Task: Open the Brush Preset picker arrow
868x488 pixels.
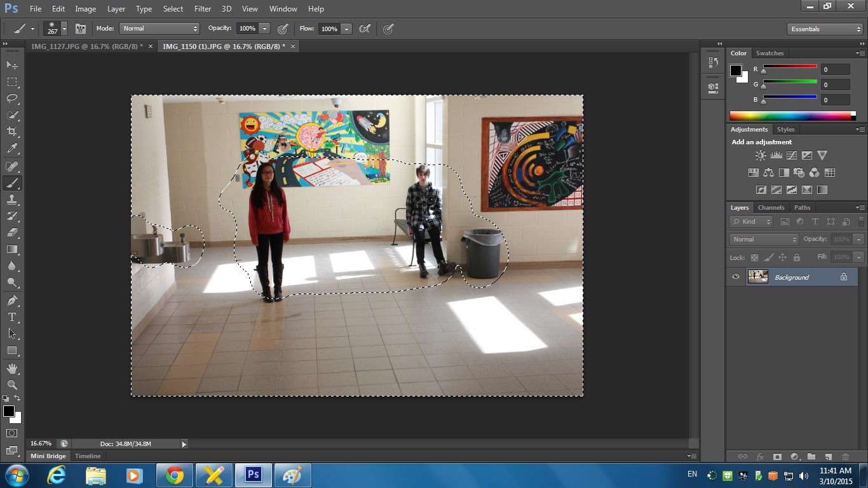Action: point(64,29)
